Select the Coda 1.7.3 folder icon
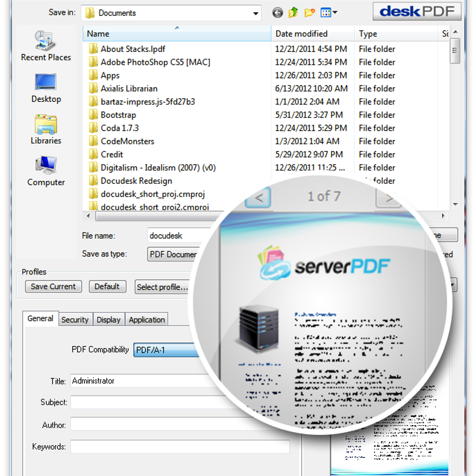The width and height of the screenshot is (476, 476). pos(93,128)
